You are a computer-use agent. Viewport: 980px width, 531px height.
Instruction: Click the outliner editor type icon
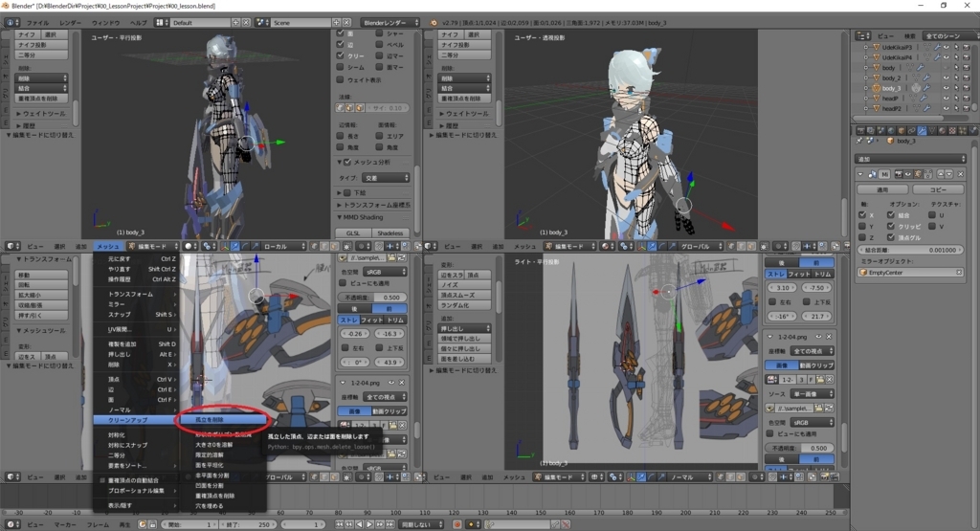point(863,35)
